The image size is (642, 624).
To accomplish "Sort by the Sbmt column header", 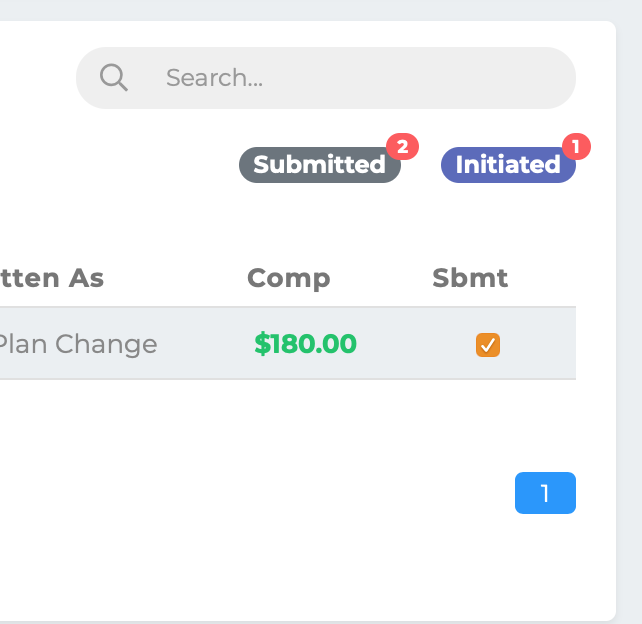I will pyautogui.click(x=470, y=278).
